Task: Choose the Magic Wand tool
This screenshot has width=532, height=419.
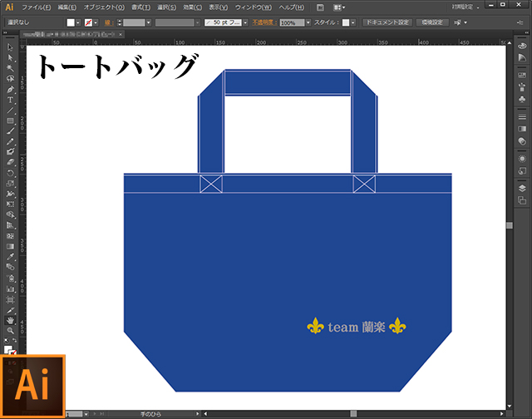Action: coord(10,68)
